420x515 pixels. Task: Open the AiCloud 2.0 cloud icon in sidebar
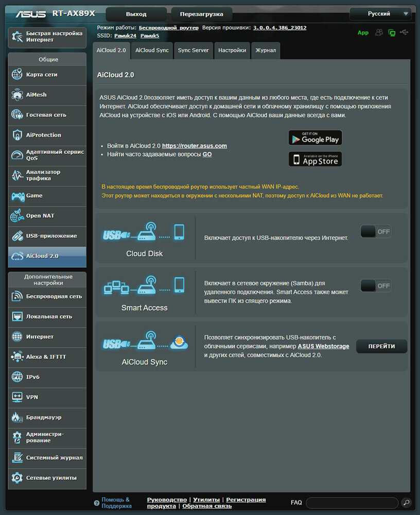(17, 256)
